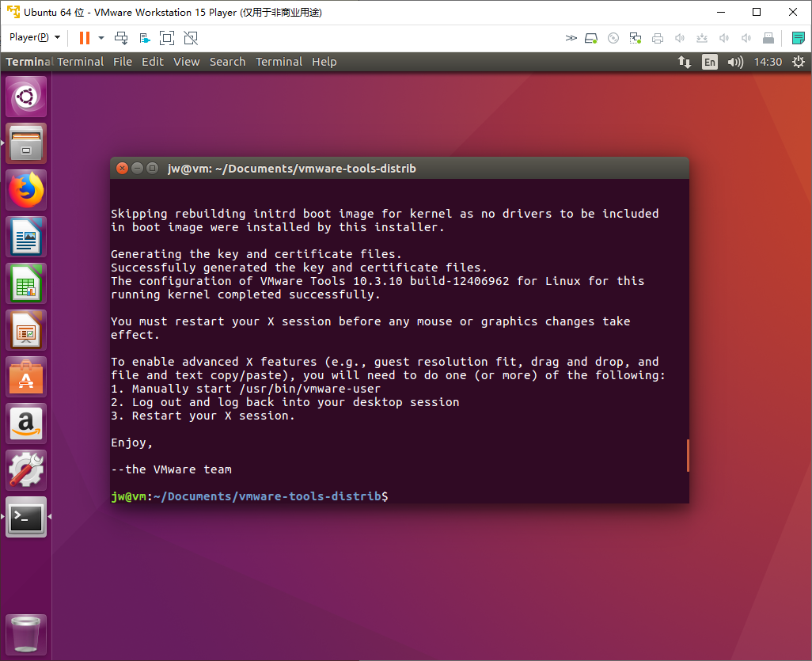Click 'Log out and log back into your desktop session'
This screenshot has width=812, height=661.
pyautogui.click(x=296, y=402)
